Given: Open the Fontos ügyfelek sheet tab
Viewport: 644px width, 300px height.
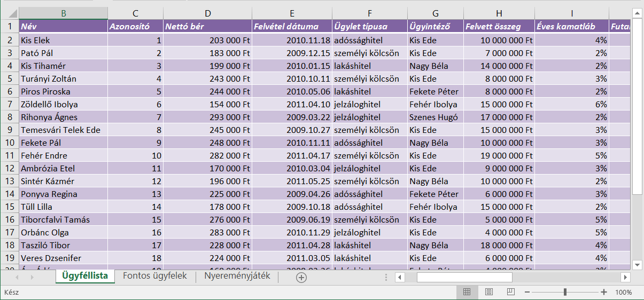Looking at the screenshot, I should pos(154,276).
